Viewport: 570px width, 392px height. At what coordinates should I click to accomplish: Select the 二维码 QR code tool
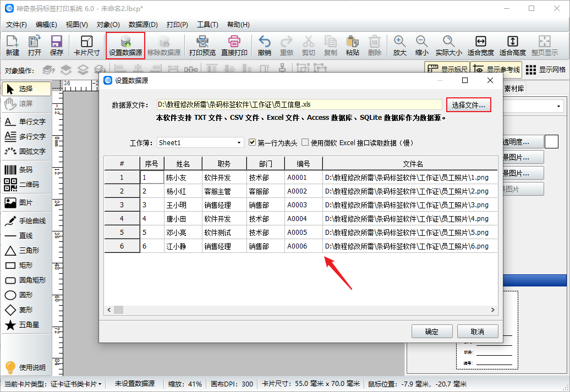point(26,185)
